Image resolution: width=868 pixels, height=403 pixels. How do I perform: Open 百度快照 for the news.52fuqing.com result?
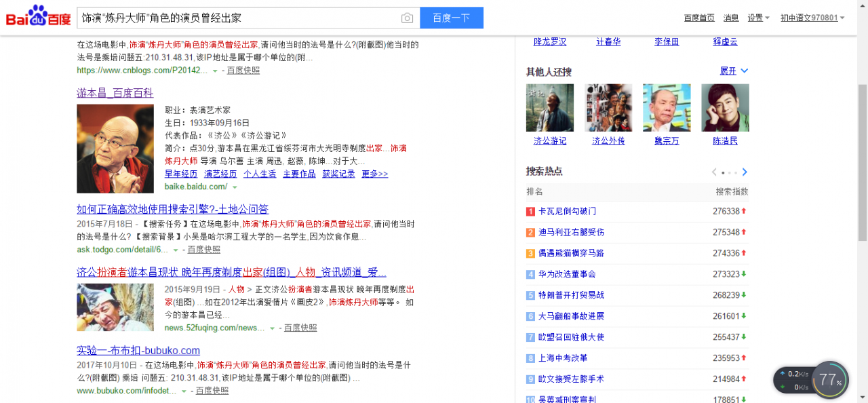(300, 328)
